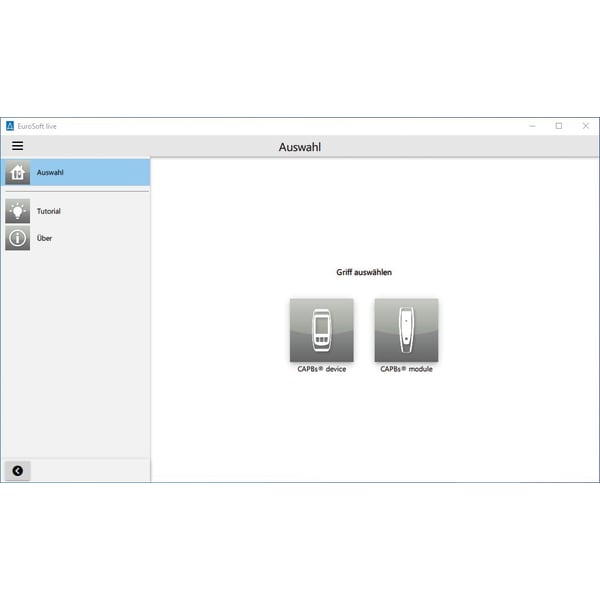Click empty sidebar area below Über

75,350
